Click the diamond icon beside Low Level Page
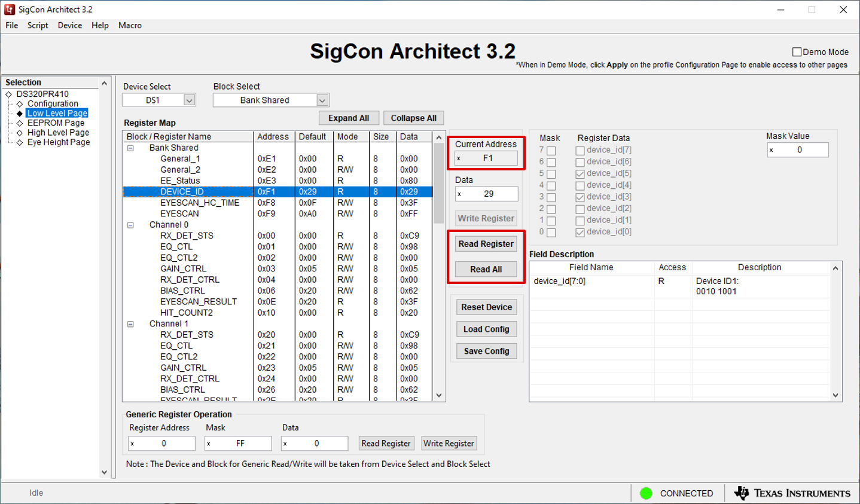Image resolution: width=860 pixels, height=504 pixels. 20,114
